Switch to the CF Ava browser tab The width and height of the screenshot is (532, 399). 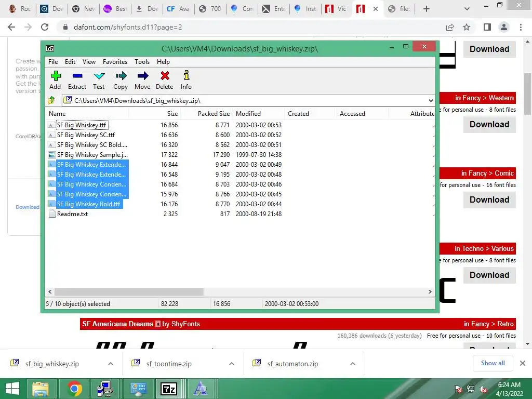(178, 9)
